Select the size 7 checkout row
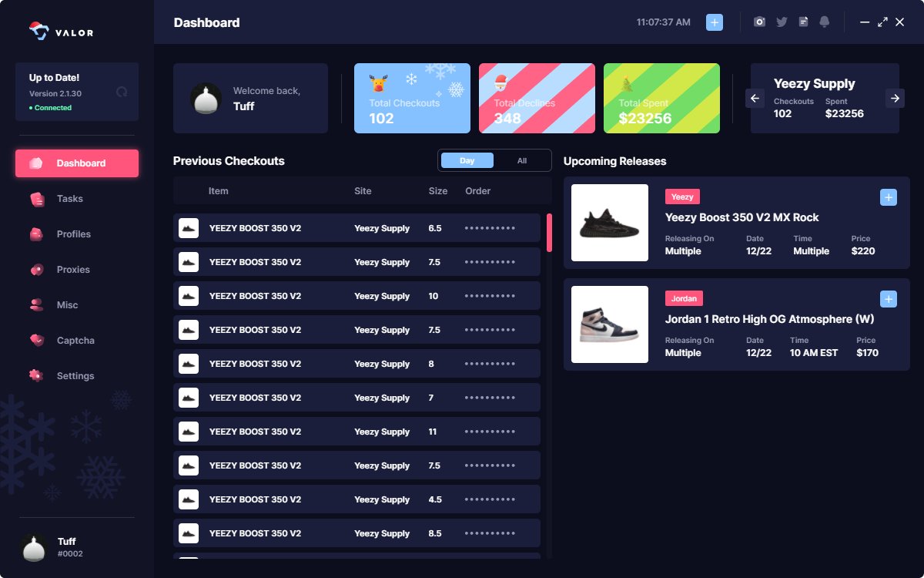Viewport: 924px width, 578px height. click(x=357, y=398)
